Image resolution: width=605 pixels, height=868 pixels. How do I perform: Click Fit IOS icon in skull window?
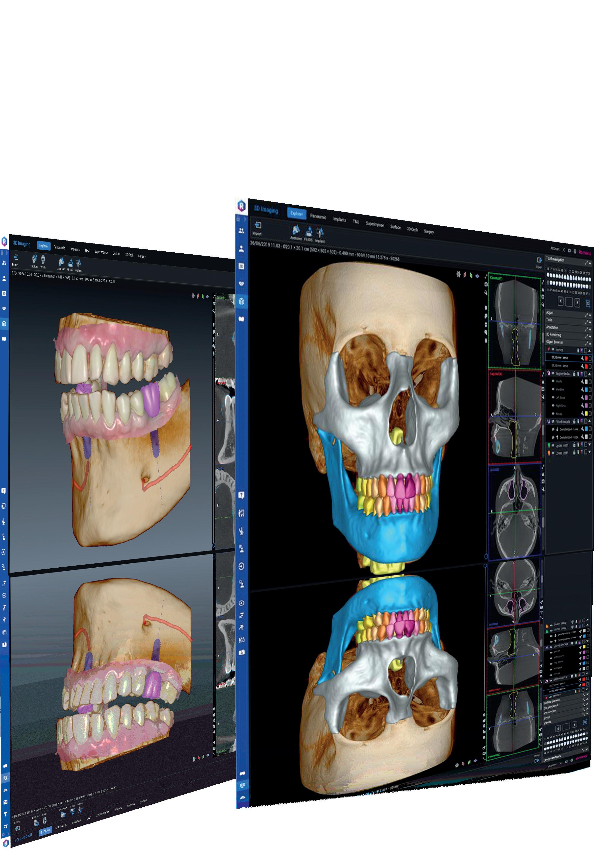(x=309, y=231)
